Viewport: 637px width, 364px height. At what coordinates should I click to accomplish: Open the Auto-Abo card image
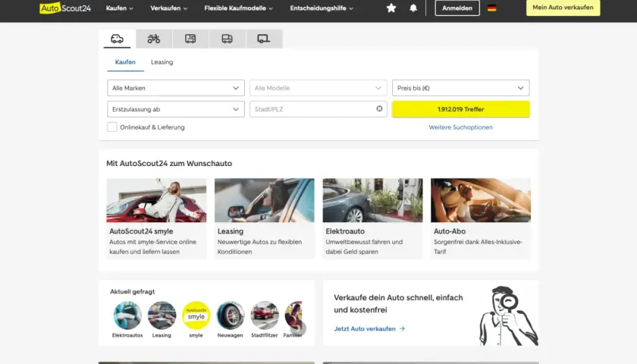point(481,200)
